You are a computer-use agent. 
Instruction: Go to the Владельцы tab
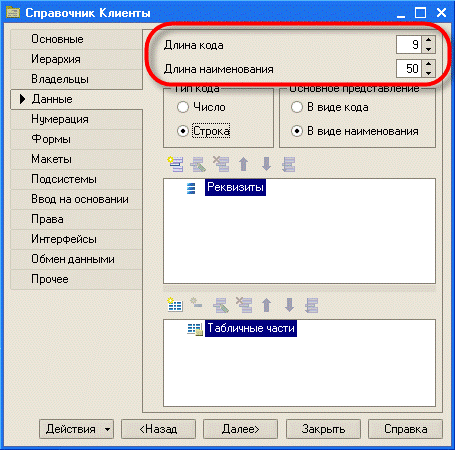click(x=76, y=79)
